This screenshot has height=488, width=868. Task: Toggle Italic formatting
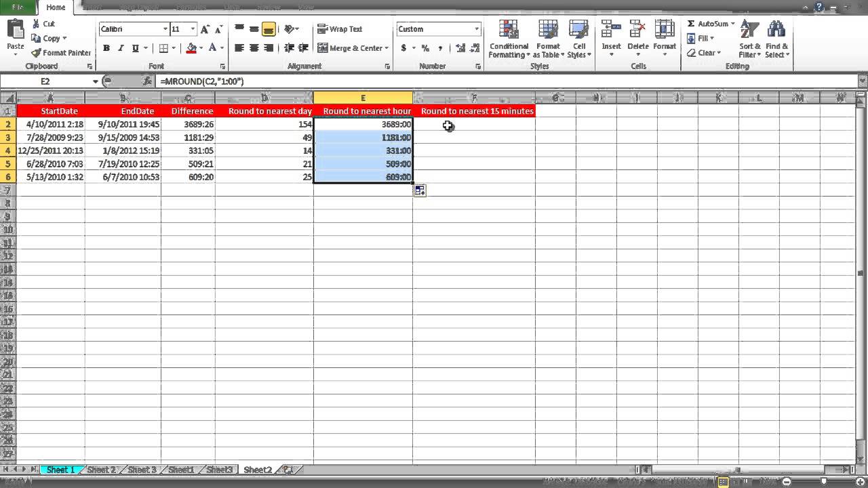(x=121, y=48)
